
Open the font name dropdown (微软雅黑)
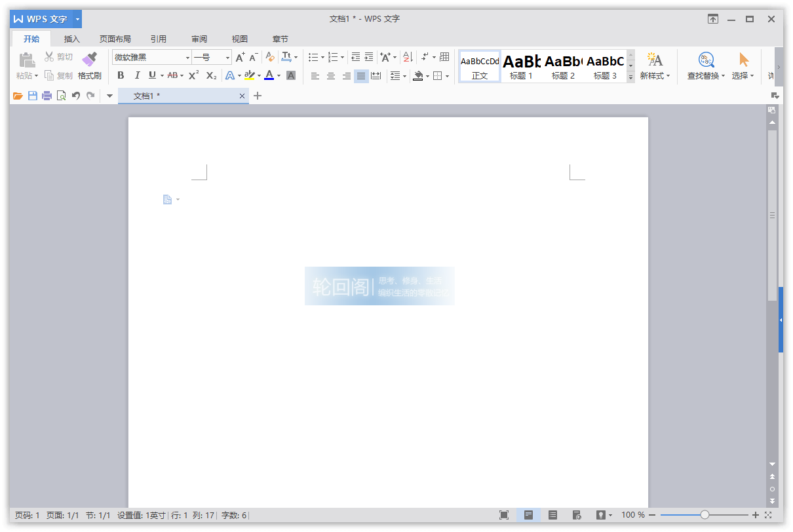187,58
